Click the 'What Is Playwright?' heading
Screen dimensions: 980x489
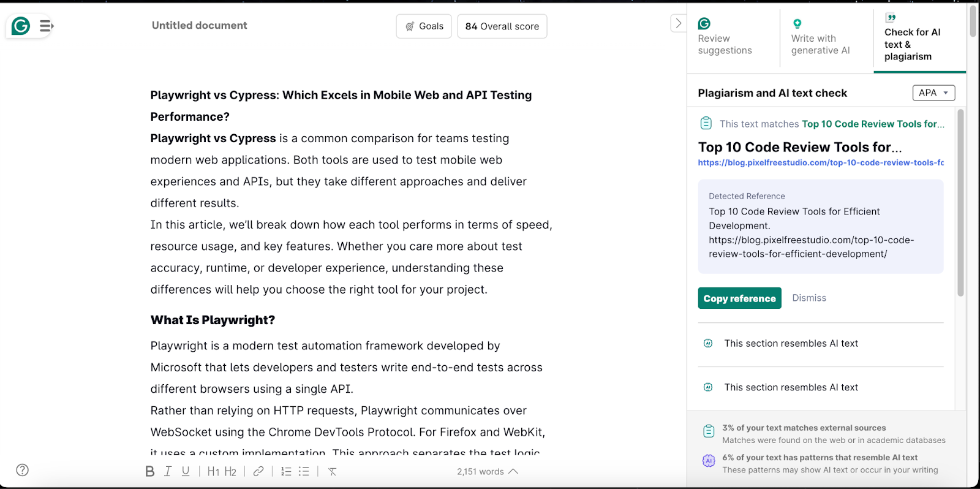click(213, 320)
